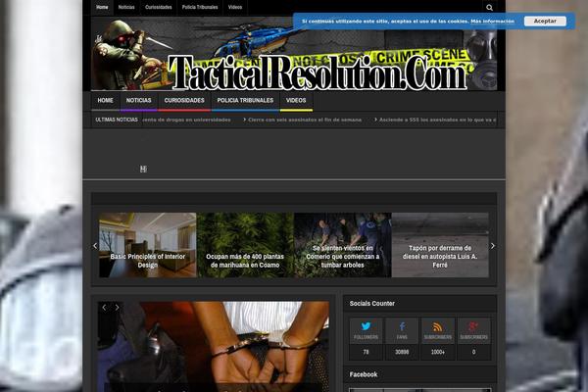The height and width of the screenshot is (392, 588).
Task: Click the RSS subscribers icon
Action: click(x=437, y=326)
